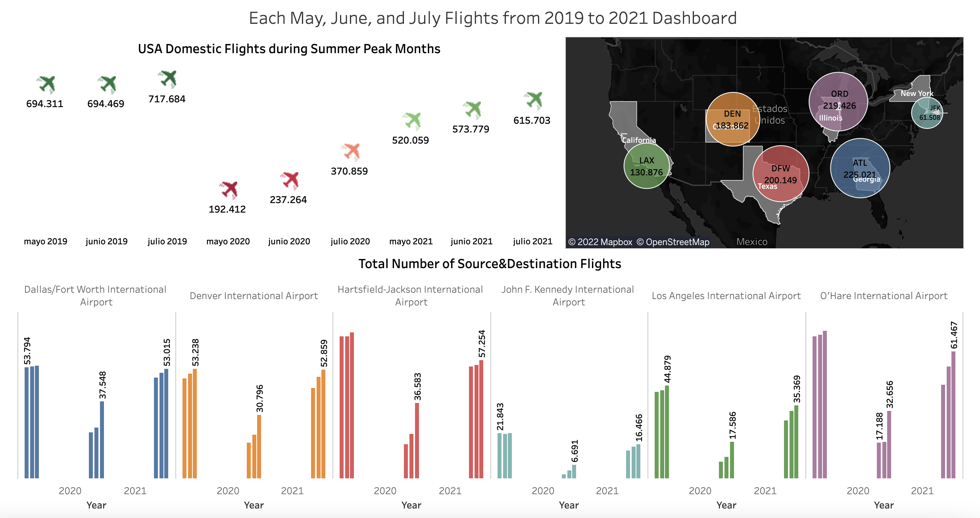The width and height of the screenshot is (980, 518).
Task: Click the LAX green map circle
Action: pyautogui.click(x=646, y=166)
